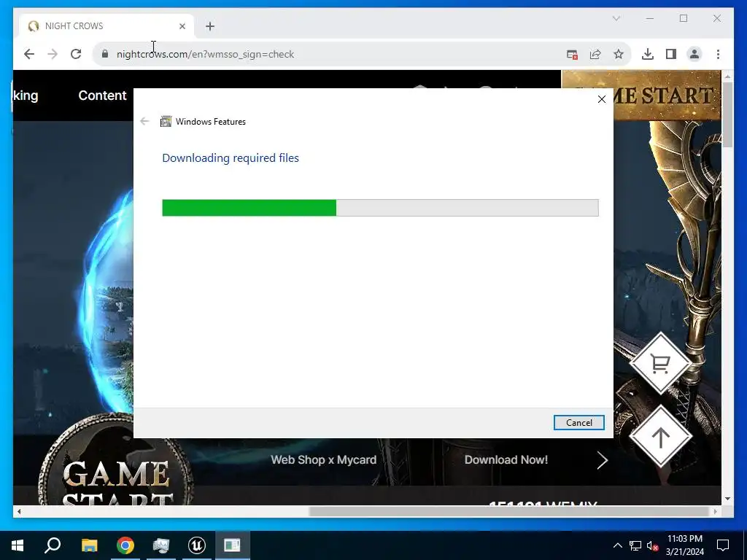Image resolution: width=747 pixels, height=560 pixels.
Task: Click the scrollbar's left arrow
Action: (18, 511)
